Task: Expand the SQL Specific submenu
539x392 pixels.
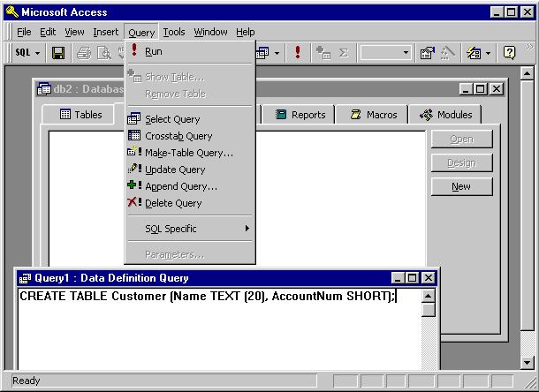Action: (190, 229)
